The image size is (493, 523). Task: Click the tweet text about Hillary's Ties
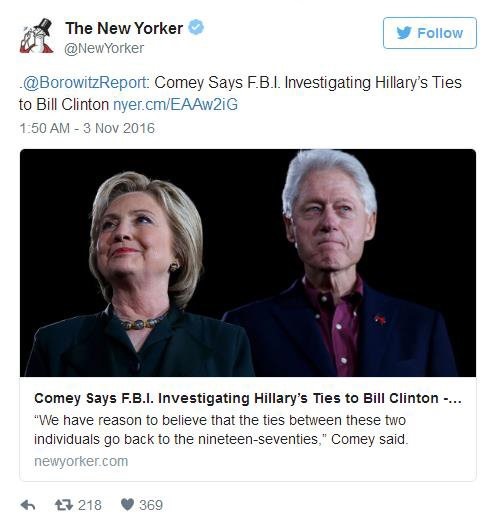click(239, 93)
